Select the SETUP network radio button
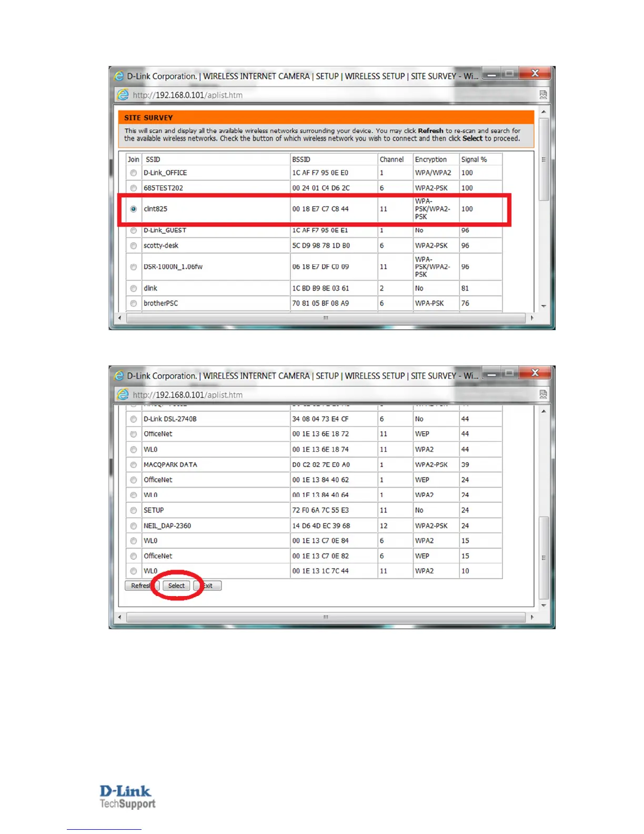 (x=134, y=510)
